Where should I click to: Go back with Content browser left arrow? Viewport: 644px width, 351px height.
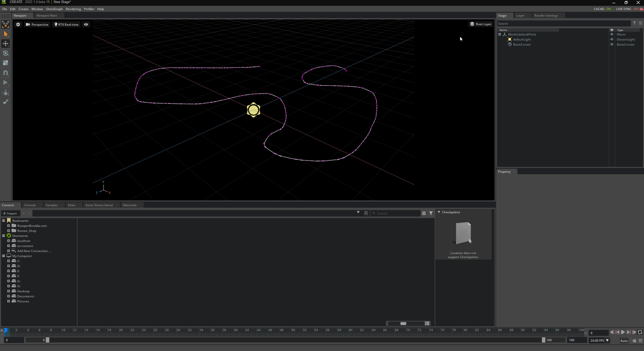23,213
